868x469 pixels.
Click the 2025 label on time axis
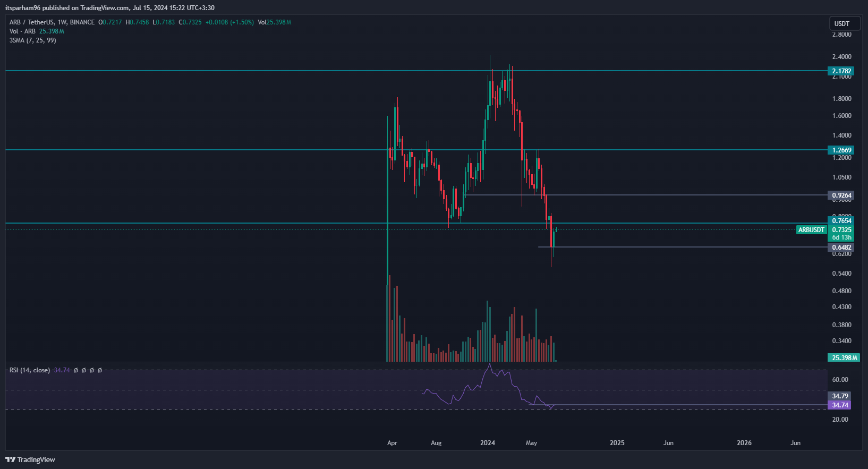click(x=617, y=442)
